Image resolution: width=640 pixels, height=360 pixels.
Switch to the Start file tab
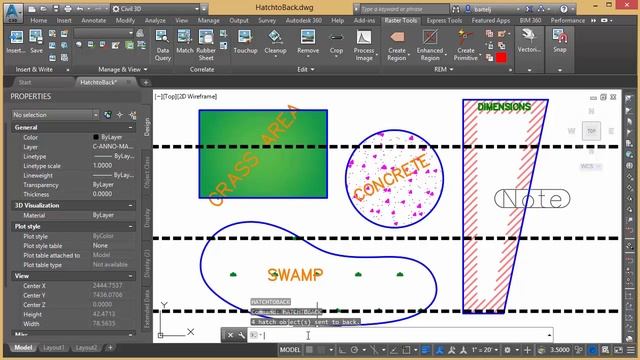click(x=25, y=82)
